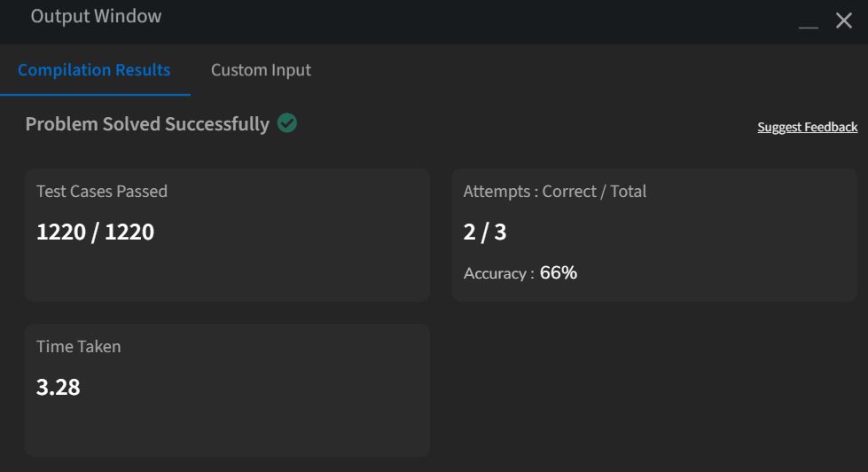Click the blue underline below Compilation Results

(x=95, y=95)
